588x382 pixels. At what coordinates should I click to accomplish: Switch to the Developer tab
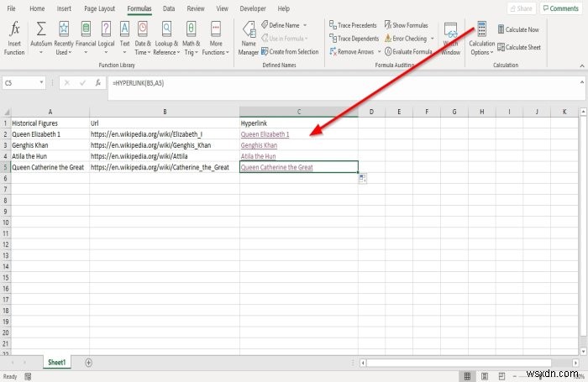(253, 8)
